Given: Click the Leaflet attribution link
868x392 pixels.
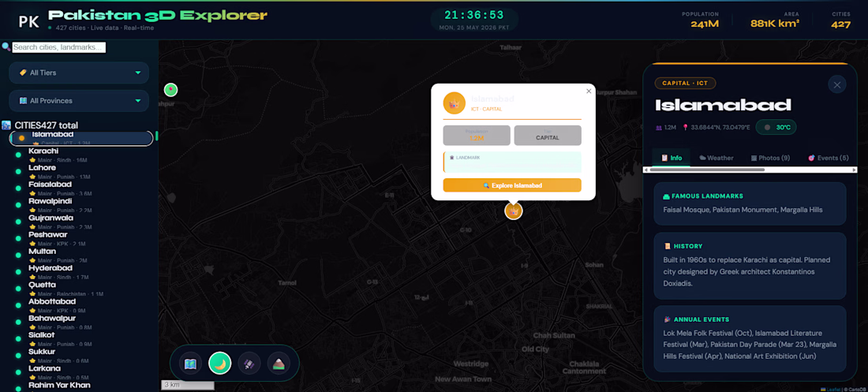Looking at the screenshot, I should click(831, 389).
